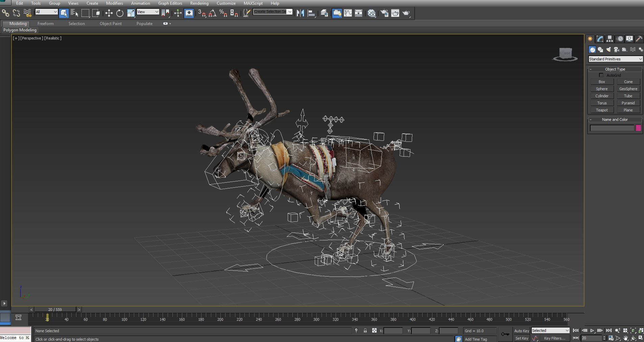
Task: Toggle Percent Snap
Action: (x=223, y=13)
